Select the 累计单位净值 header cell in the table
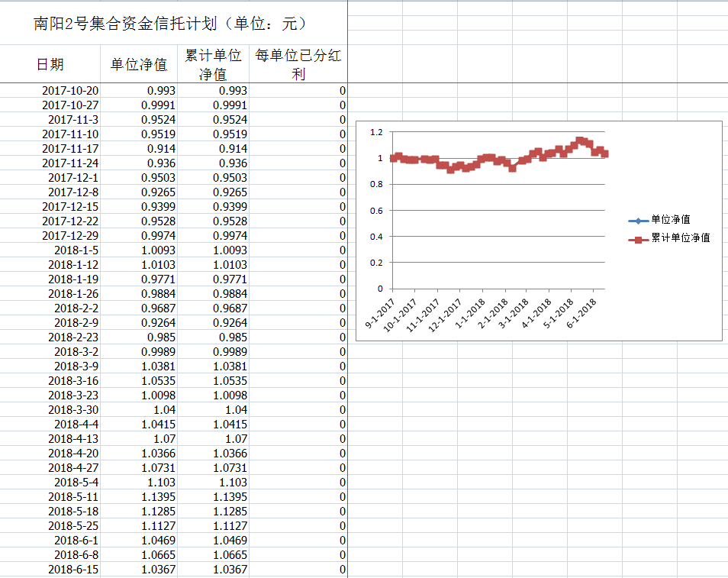Screen dimensions: 728x578 214,64
